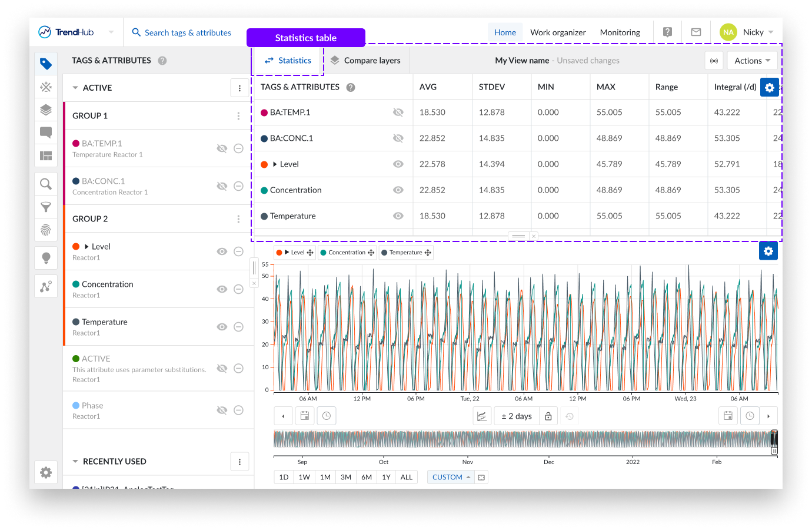Click the statistics table settings gear
812x530 pixels.
[769, 87]
